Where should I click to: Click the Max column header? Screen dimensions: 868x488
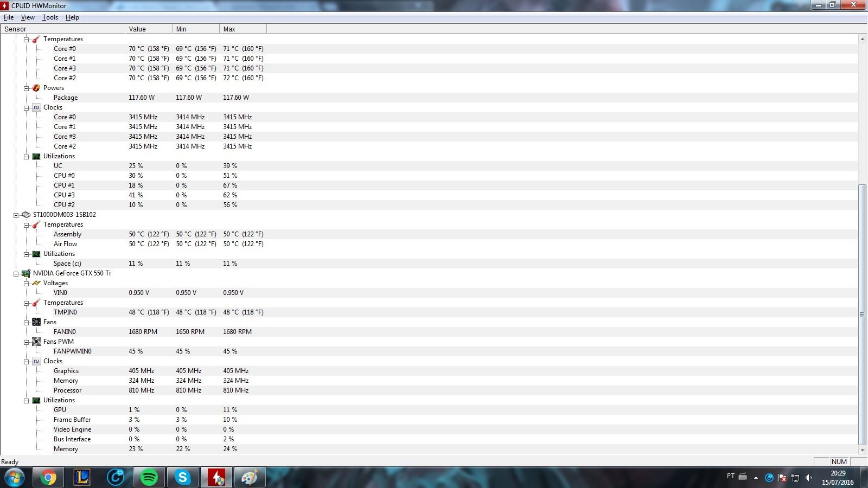pos(243,29)
